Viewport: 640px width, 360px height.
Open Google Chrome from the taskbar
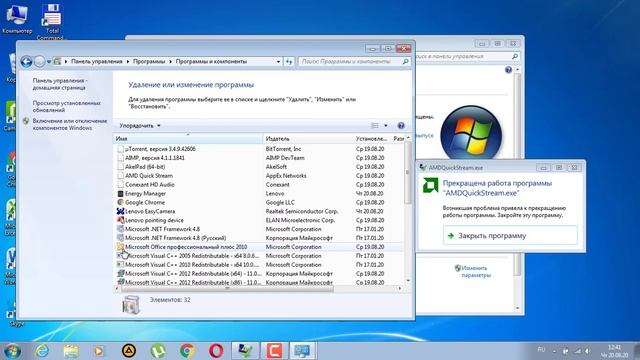tap(187, 351)
